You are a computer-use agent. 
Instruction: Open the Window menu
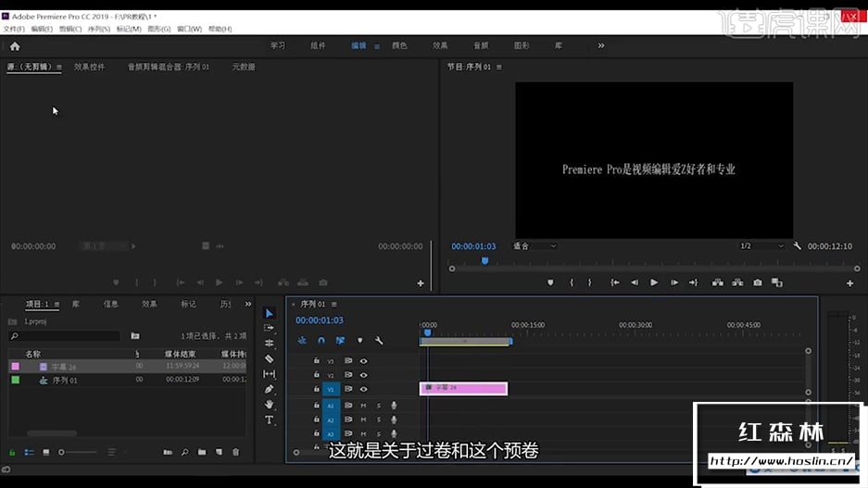pos(189,29)
